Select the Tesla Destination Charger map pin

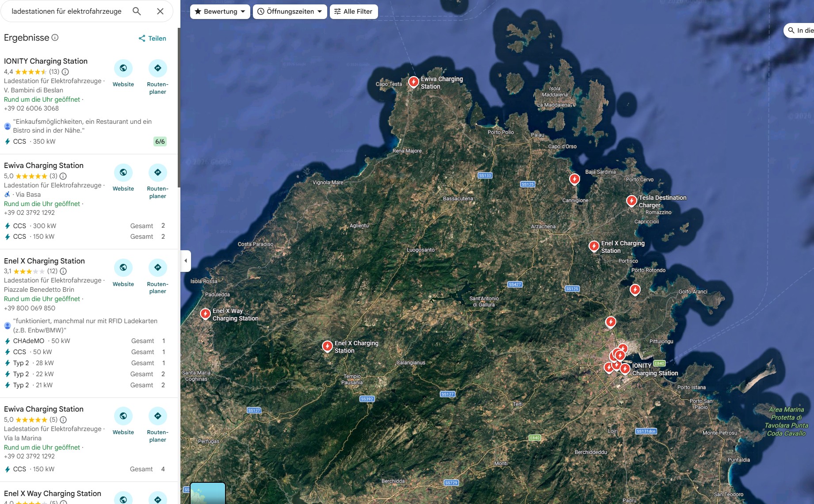[631, 201]
